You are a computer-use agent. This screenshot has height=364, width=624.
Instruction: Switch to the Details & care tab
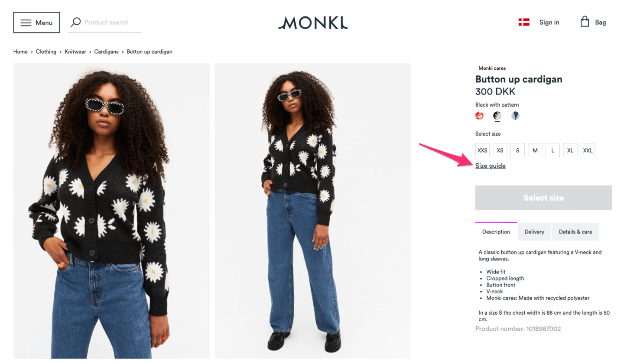click(x=575, y=231)
